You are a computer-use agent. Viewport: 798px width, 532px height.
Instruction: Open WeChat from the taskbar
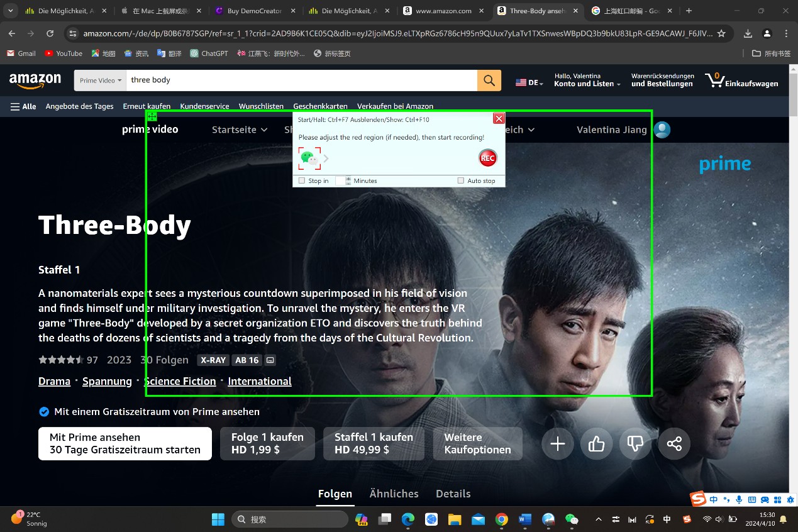(x=572, y=519)
